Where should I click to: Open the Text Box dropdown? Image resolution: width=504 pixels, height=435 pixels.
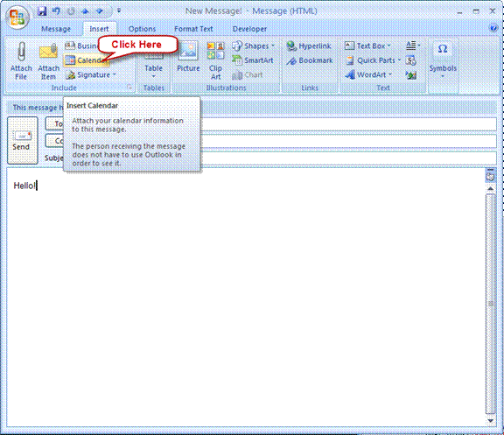click(368, 46)
